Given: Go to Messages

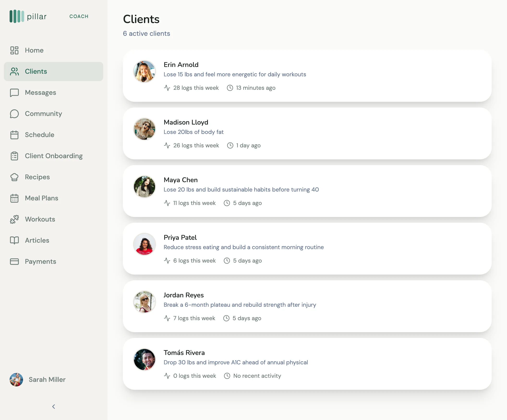Looking at the screenshot, I should [x=54, y=93].
